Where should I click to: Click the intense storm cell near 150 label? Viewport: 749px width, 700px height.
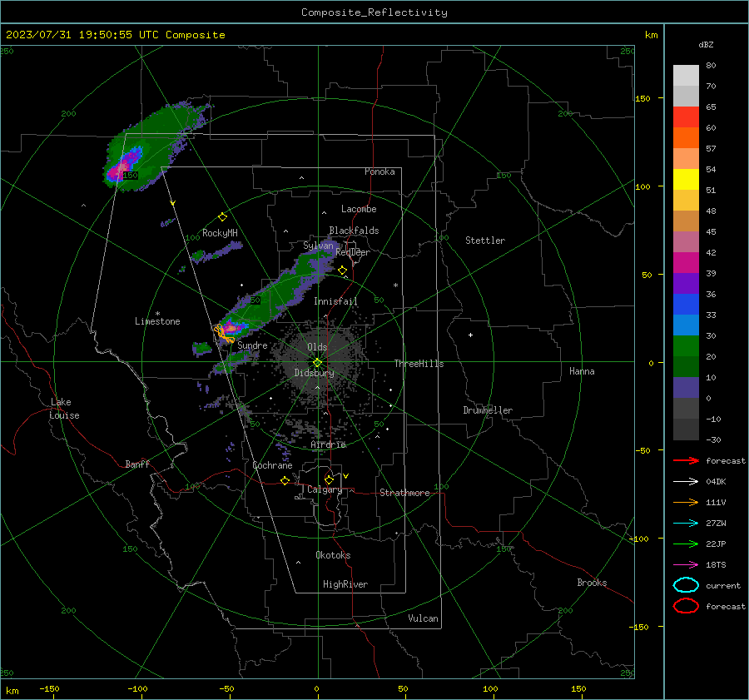(x=123, y=164)
